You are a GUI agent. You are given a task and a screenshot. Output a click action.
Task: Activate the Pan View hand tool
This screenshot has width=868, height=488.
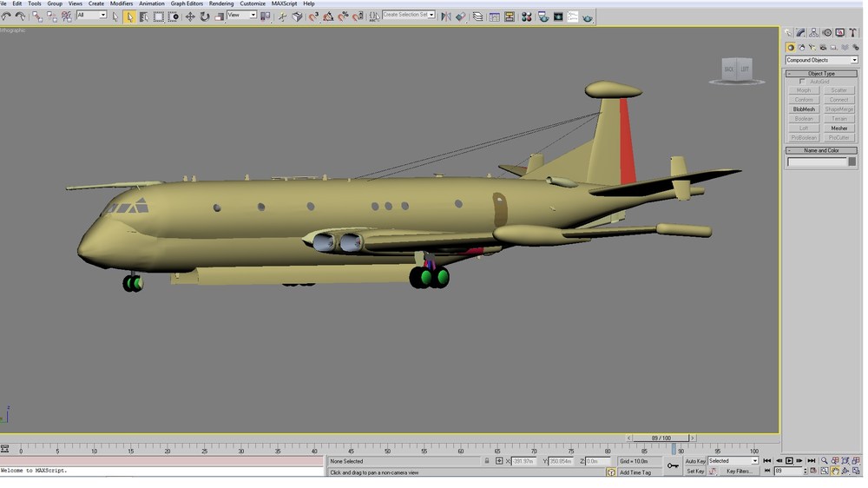coord(835,472)
